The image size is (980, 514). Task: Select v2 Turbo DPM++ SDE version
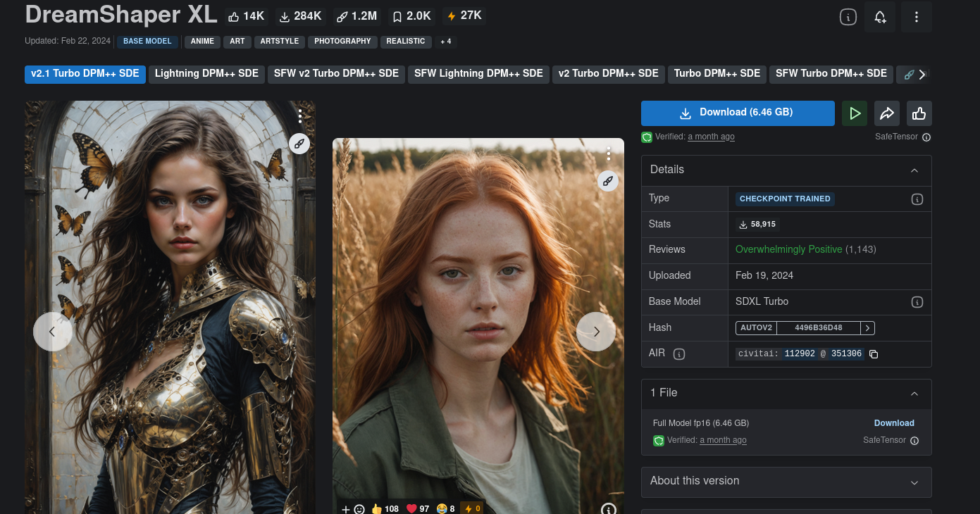click(609, 74)
